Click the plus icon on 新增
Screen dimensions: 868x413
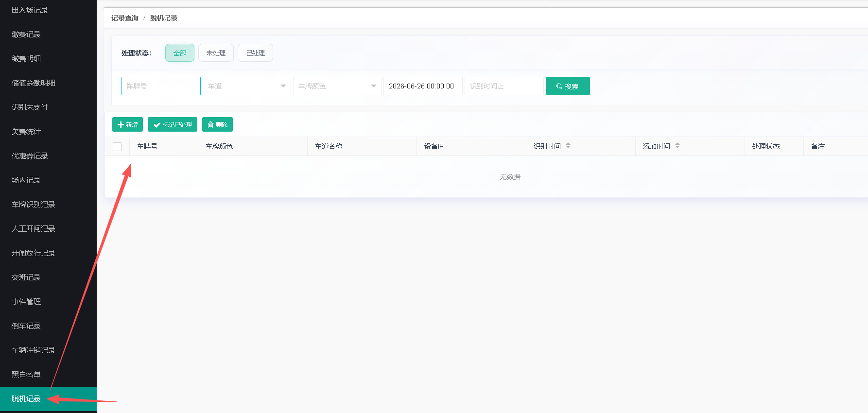pyautogui.click(x=121, y=125)
